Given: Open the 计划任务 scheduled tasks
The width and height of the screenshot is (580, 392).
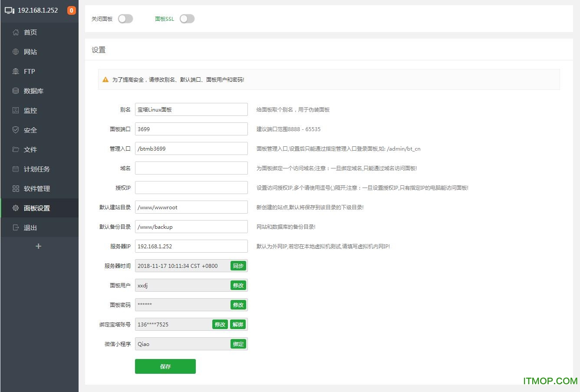Looking at the screenshot, I should [x=35, y=169].
